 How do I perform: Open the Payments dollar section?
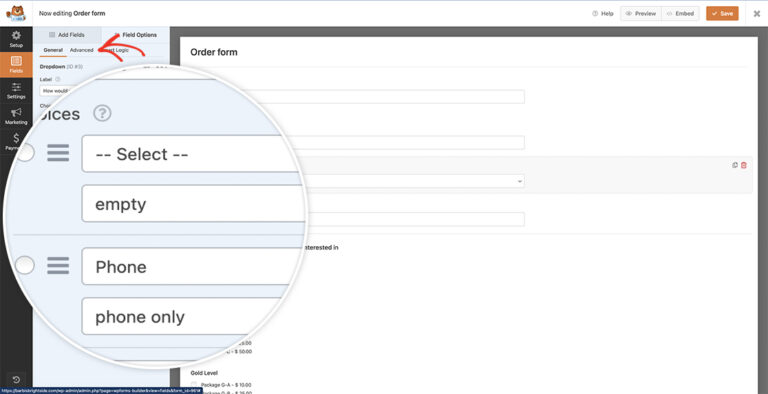point(16,141)
